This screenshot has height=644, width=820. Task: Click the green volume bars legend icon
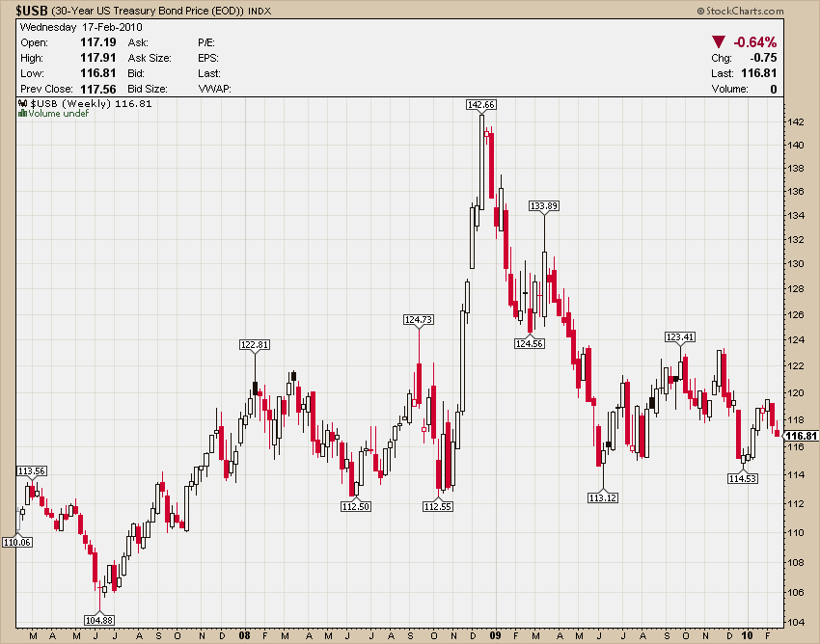point(22,114)
